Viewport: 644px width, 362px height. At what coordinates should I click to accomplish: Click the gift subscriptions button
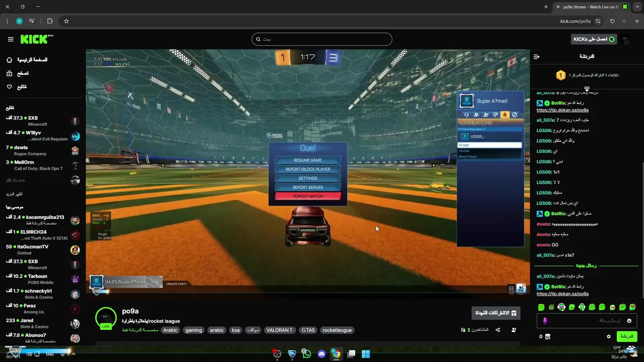(x=496, y=313)
